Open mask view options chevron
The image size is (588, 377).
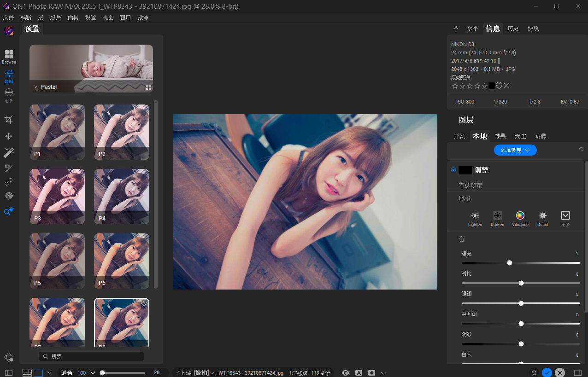point(382,373)
